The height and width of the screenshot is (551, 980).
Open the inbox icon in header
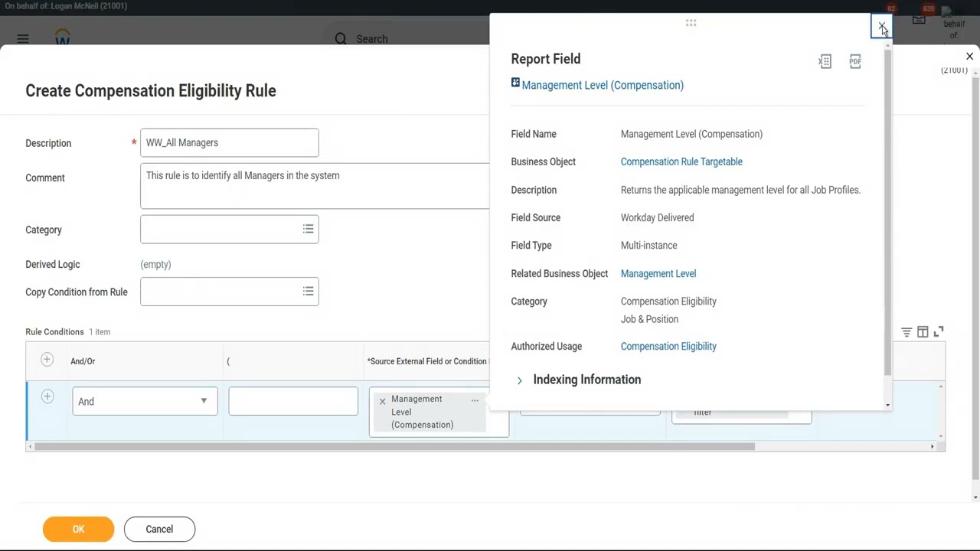tap(919, 20)
